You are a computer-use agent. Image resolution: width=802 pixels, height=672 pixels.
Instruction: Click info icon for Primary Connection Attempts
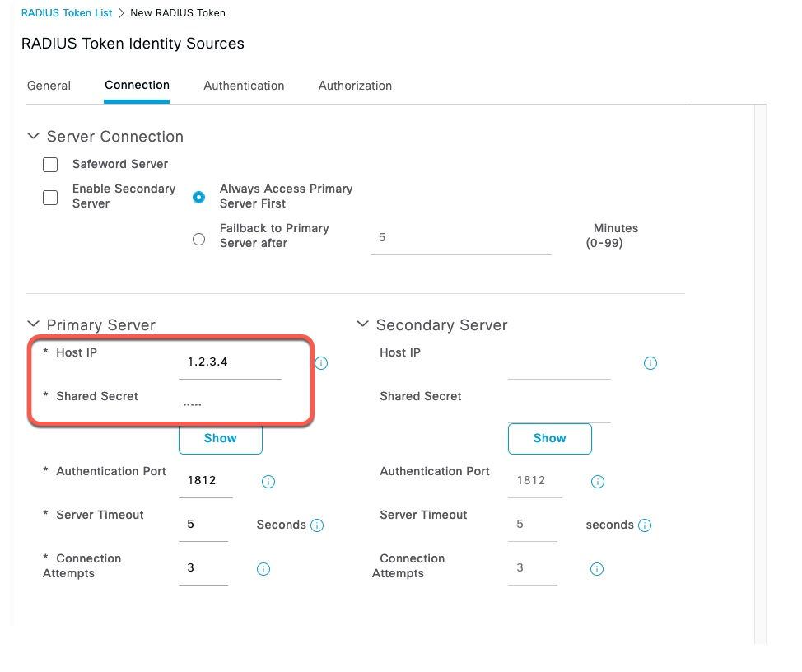click(x=263, y=569)
